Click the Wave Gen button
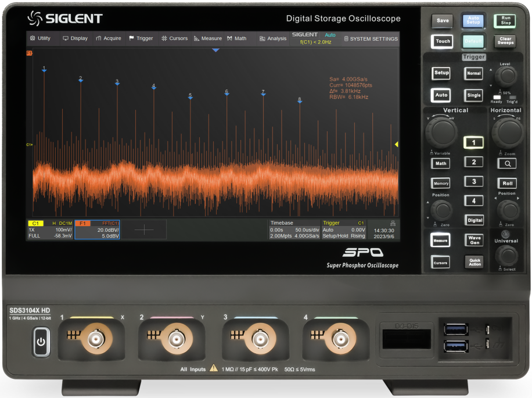 coord(475,240)
